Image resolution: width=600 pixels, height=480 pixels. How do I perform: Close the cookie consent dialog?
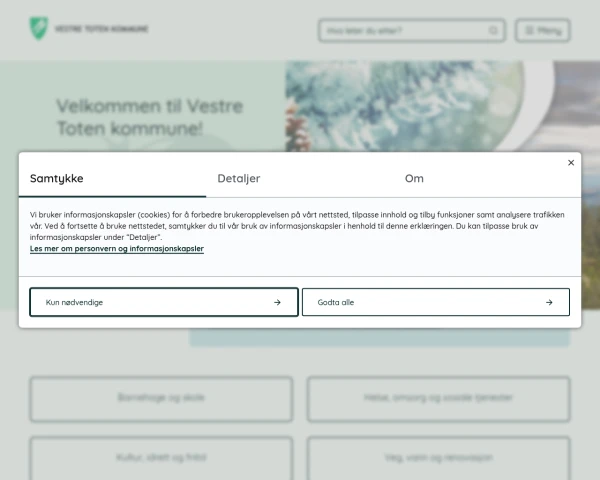(571, 163)
